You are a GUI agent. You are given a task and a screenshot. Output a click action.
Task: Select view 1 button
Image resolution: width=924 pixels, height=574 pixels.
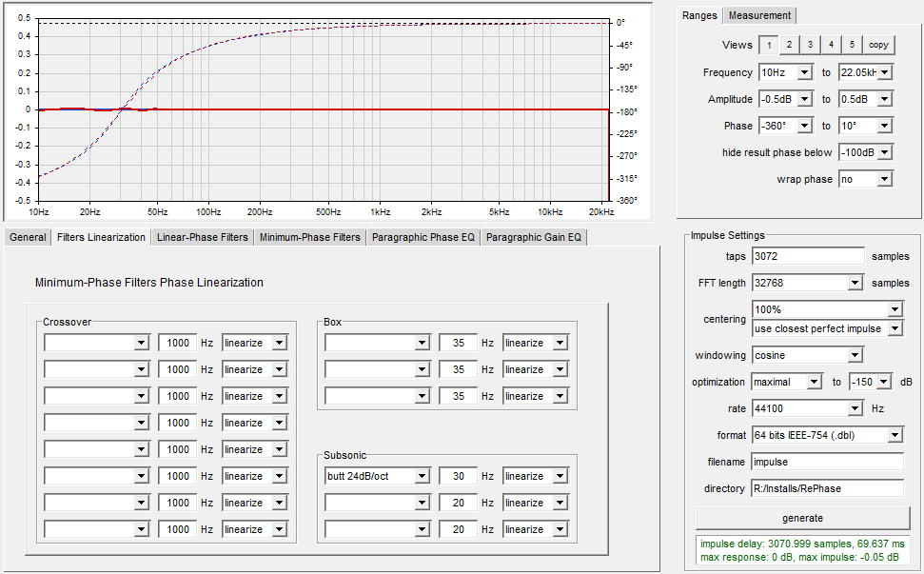[769, 45]
